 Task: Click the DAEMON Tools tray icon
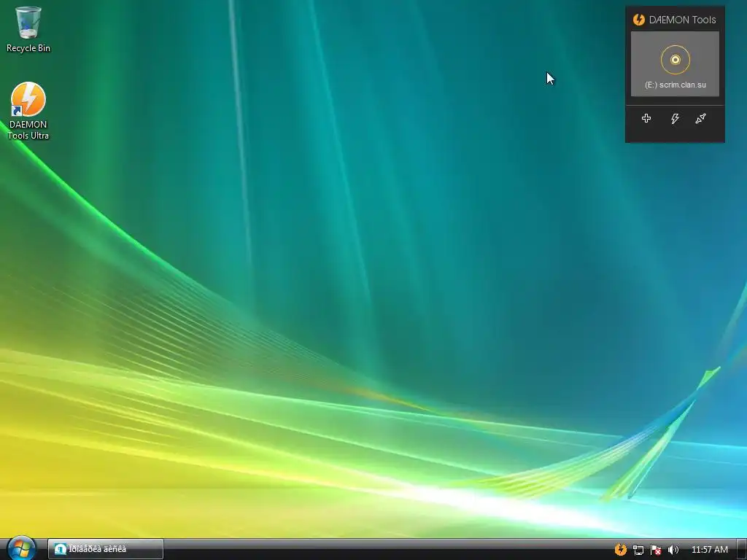tap(620, 550)
